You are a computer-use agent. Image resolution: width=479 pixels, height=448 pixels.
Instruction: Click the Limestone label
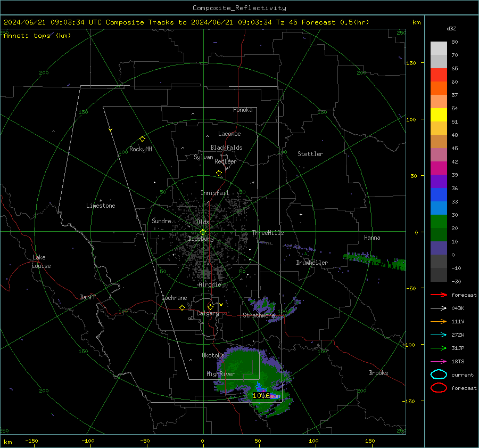click(101, 206)
